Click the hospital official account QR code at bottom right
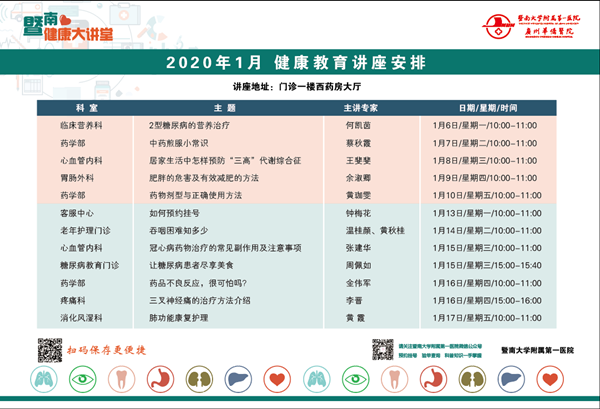600x409 pixels. [383, 349]
